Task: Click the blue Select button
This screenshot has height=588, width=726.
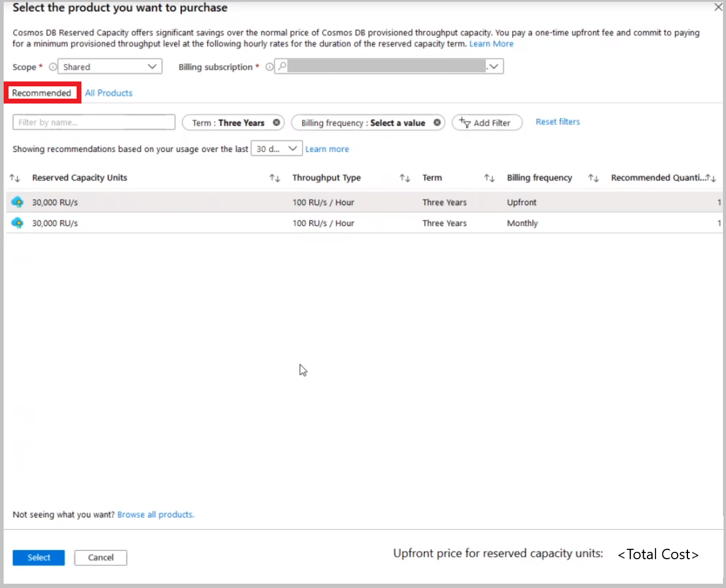Action: click(39, 557)
